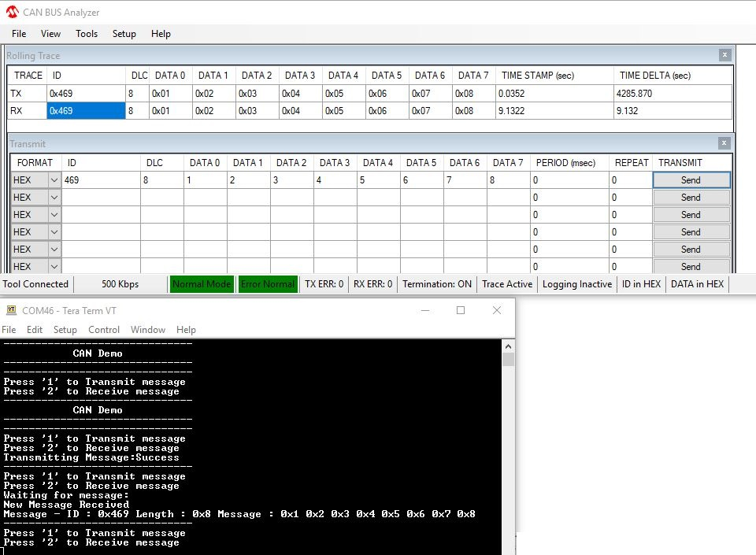Screen dimensions: 756x555
Task: Click the Tera Term VT window icon
Action: (12, 310)
